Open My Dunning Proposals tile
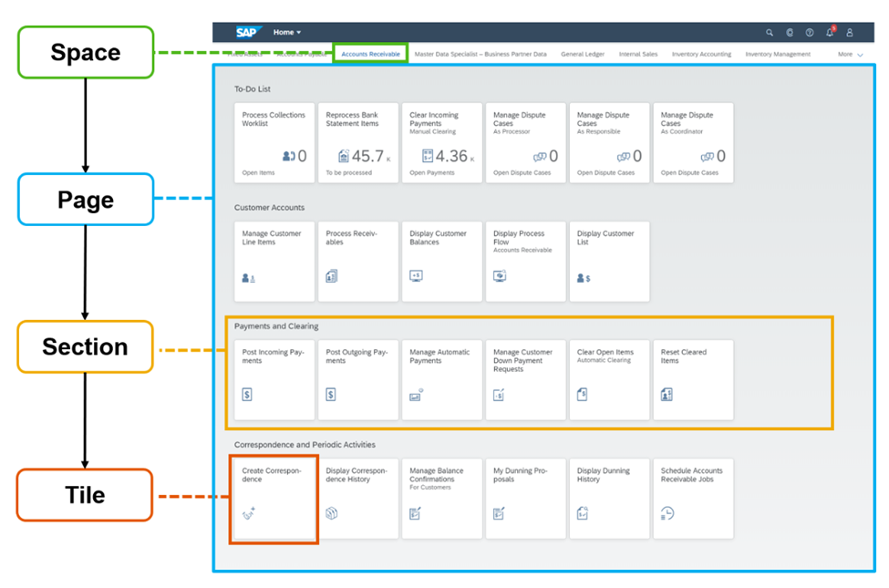 pos(526,497)
